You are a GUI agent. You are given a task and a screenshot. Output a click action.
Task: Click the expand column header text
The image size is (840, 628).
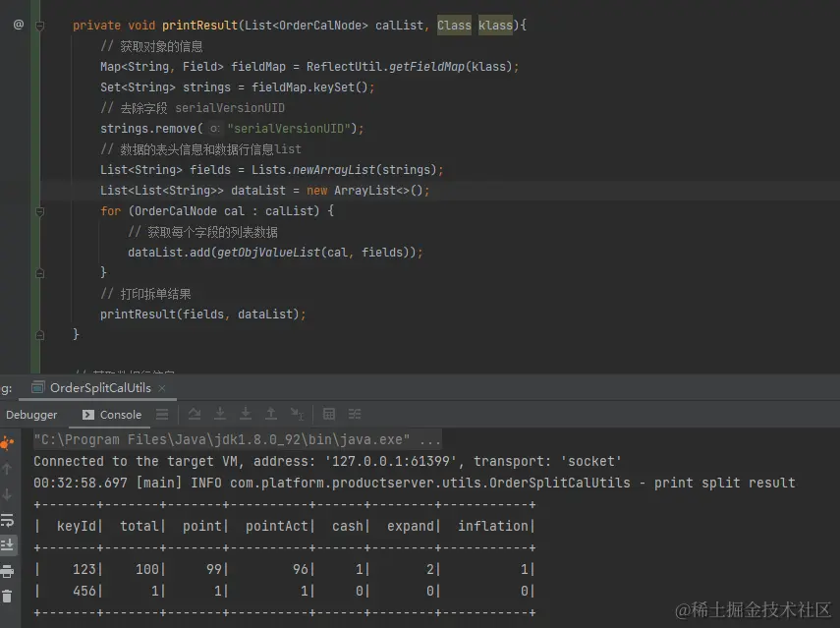click(x=411, y=526)
